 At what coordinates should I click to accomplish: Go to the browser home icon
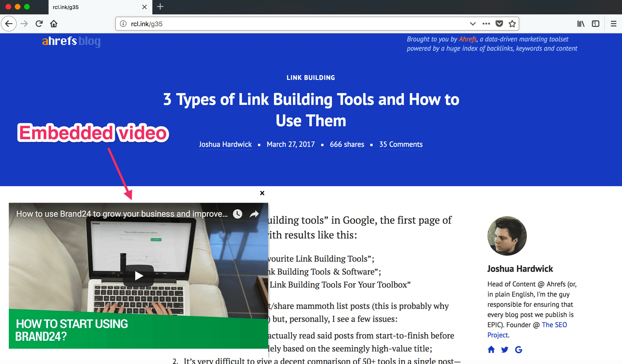(x=53, y=24)
